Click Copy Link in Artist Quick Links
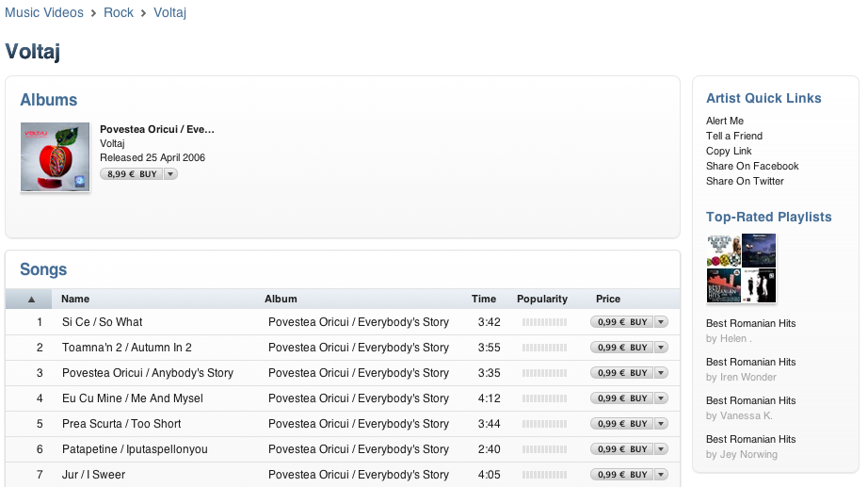 pyautogui.click(x=729, y=151)
